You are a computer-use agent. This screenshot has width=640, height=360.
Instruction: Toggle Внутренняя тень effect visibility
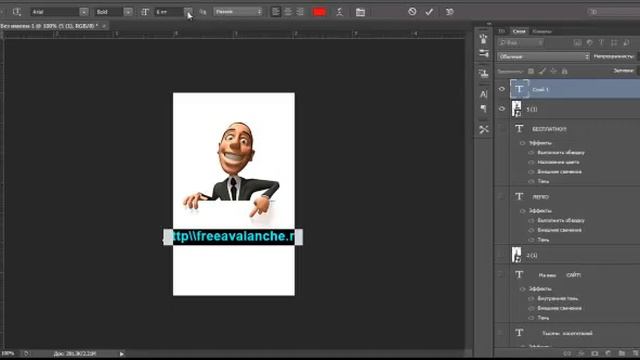(x=531, y=298)
